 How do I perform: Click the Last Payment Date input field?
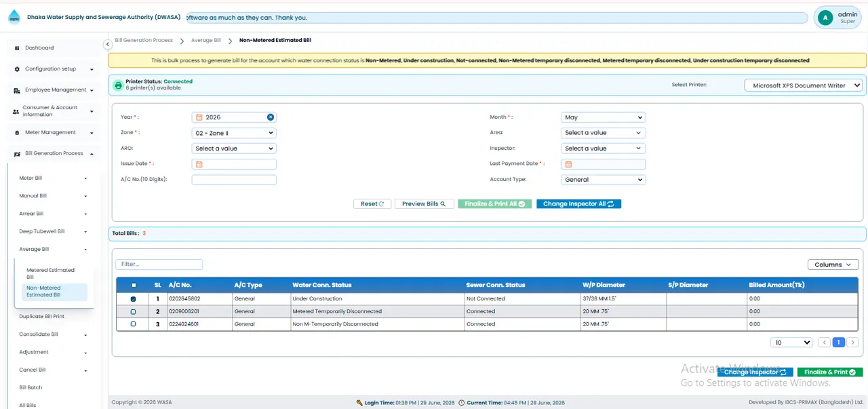(603, 164)
